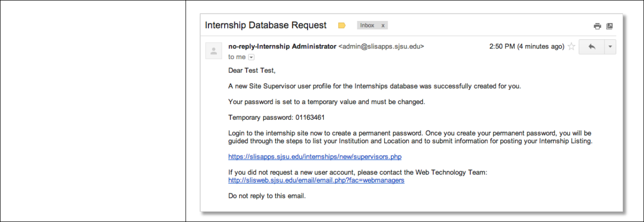Open the supervisors.php internship site link

(315, 157)
